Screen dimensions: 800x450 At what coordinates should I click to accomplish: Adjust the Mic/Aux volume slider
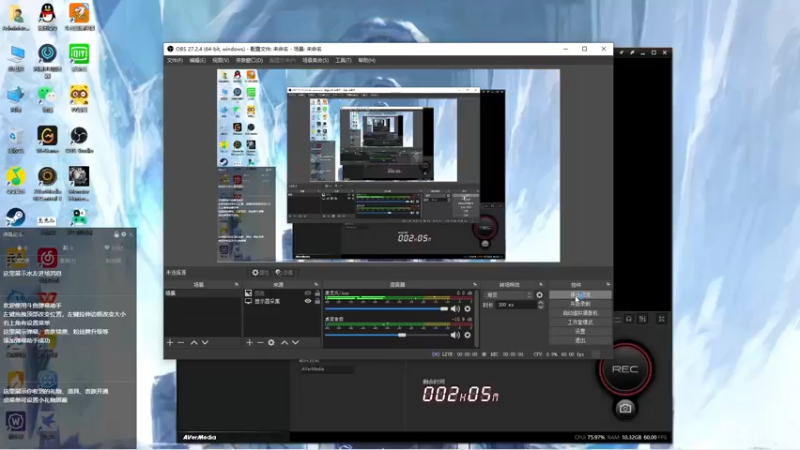(x=387, y=309)
